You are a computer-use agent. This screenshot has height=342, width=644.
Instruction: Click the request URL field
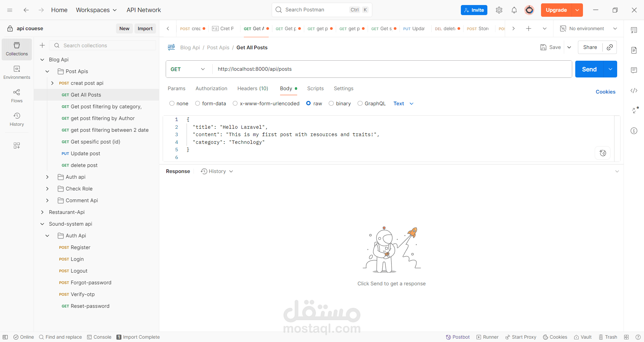click(392, 69)
